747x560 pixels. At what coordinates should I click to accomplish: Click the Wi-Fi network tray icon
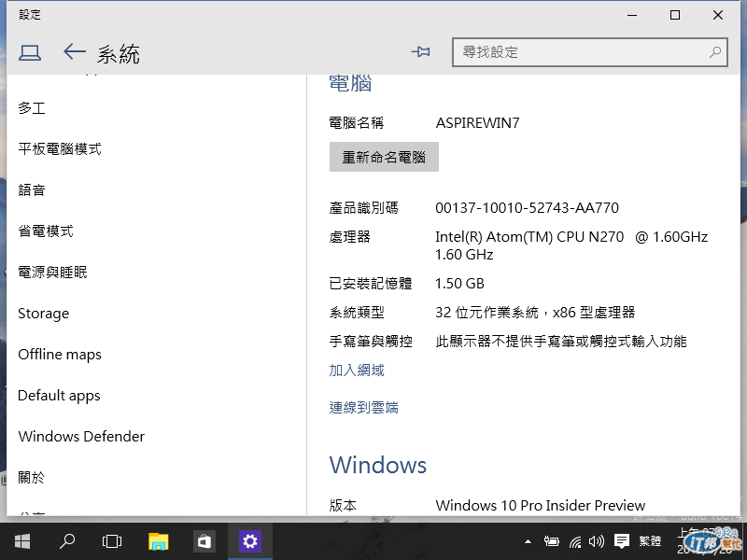pos(575,542)
